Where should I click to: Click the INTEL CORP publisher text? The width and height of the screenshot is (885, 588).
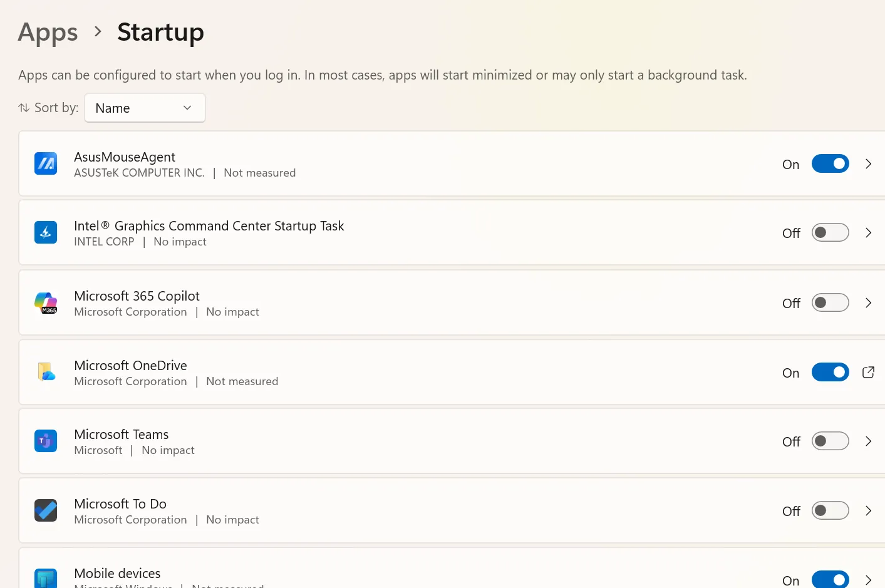104,242
